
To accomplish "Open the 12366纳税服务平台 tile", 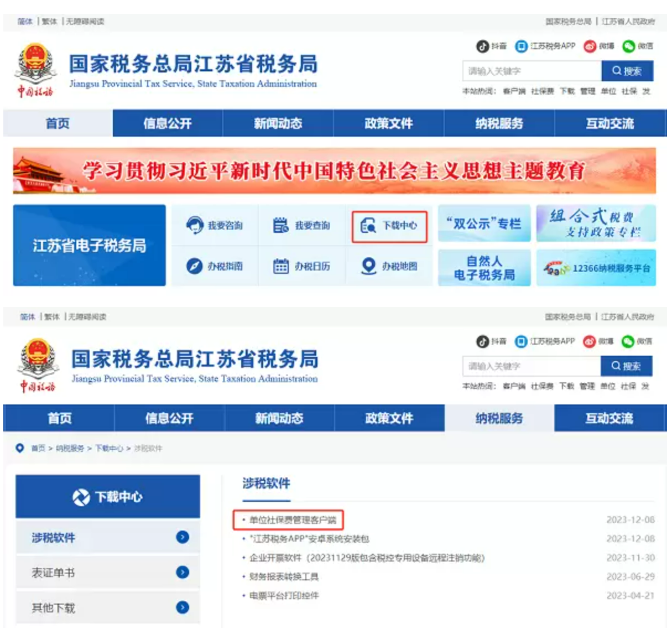I will point(596,268).
